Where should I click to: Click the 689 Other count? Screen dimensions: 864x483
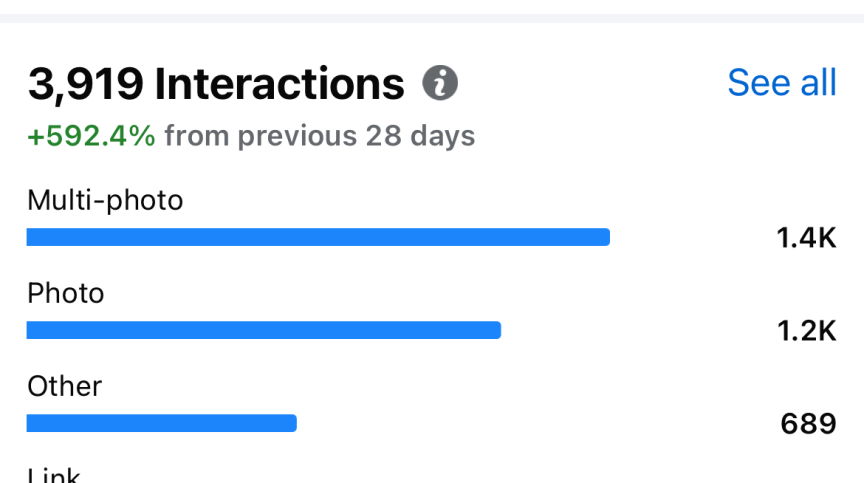(808, 424)
